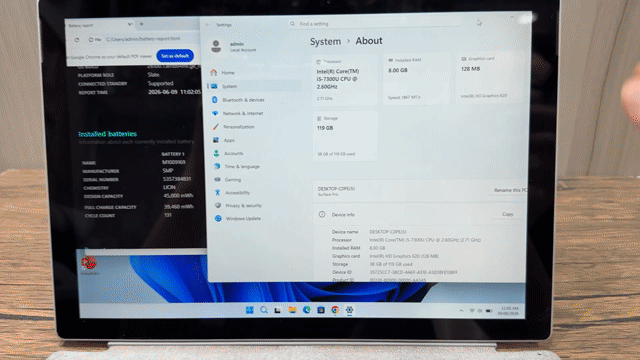The image size is (640, 360).
Task: Click the Device name DESKTOP value
Action: tap(387, 232)
